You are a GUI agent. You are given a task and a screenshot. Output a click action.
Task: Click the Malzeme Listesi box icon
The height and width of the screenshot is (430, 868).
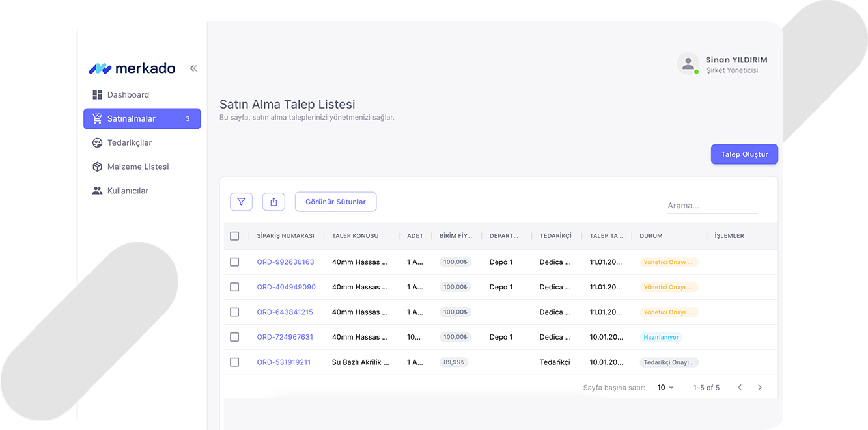97,167
